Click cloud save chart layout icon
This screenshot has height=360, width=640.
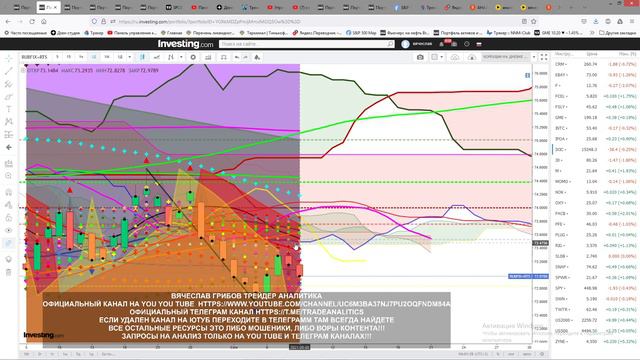point(472,57)
